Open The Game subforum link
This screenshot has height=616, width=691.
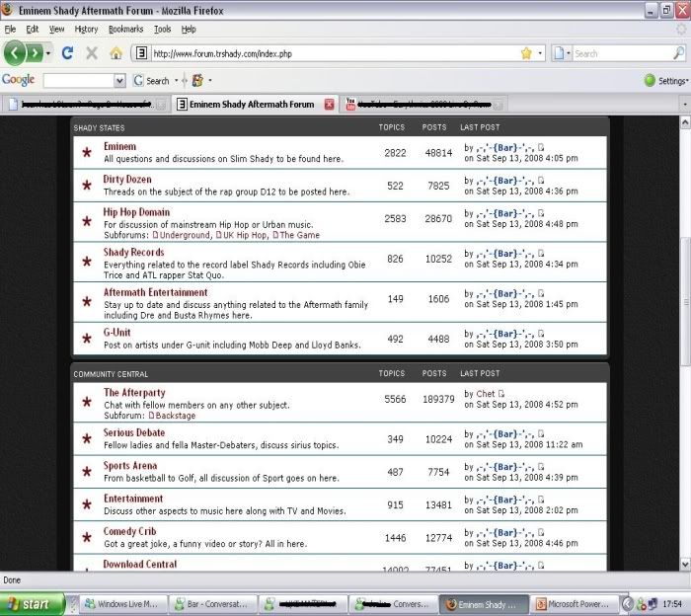(299, 235)
